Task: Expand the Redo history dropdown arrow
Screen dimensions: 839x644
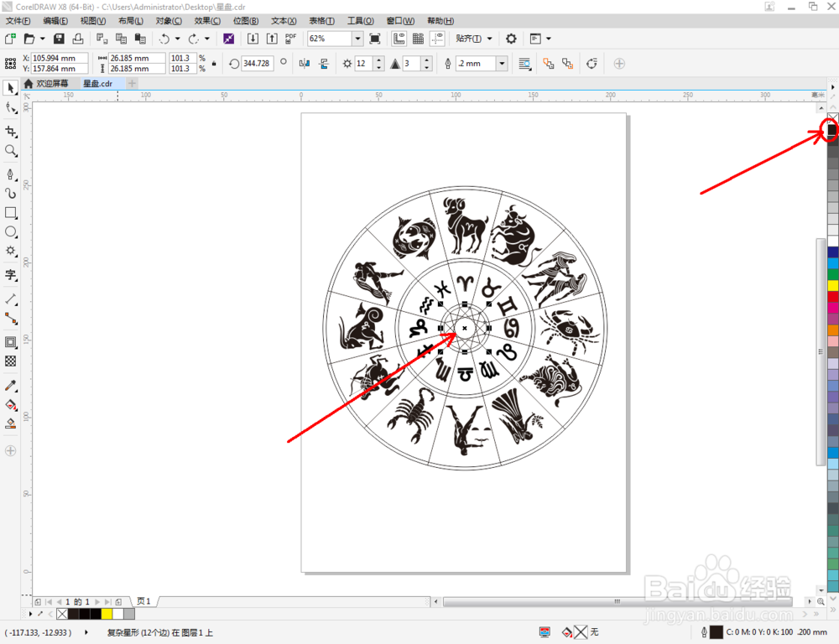Action: click(x=207, y=39)
